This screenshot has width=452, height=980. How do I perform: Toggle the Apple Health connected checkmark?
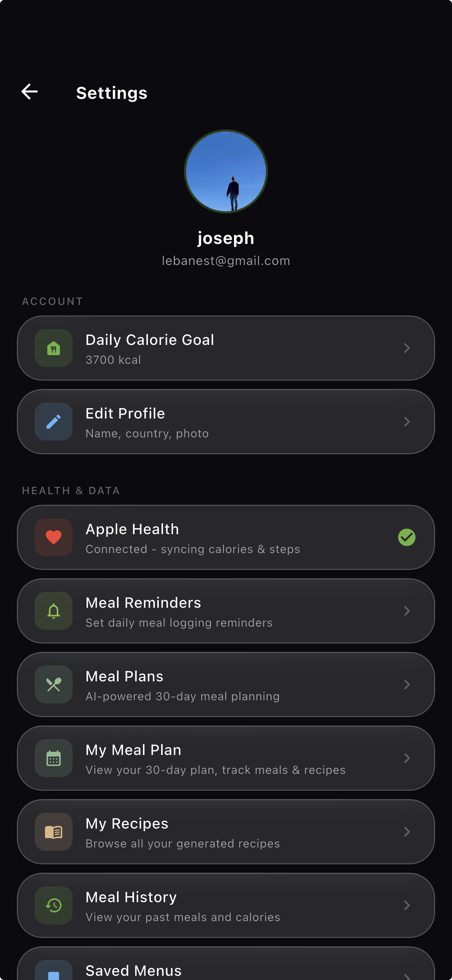(406, 537)
